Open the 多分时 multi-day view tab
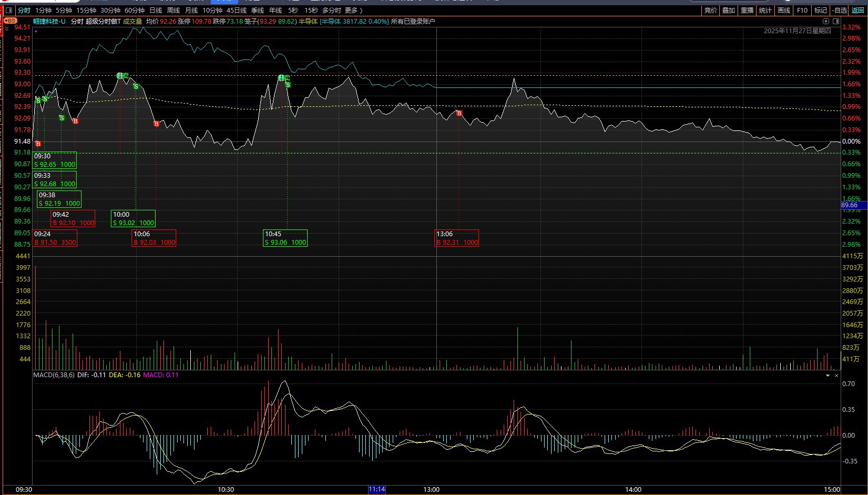The image size is (868, 495). point(331,11)
